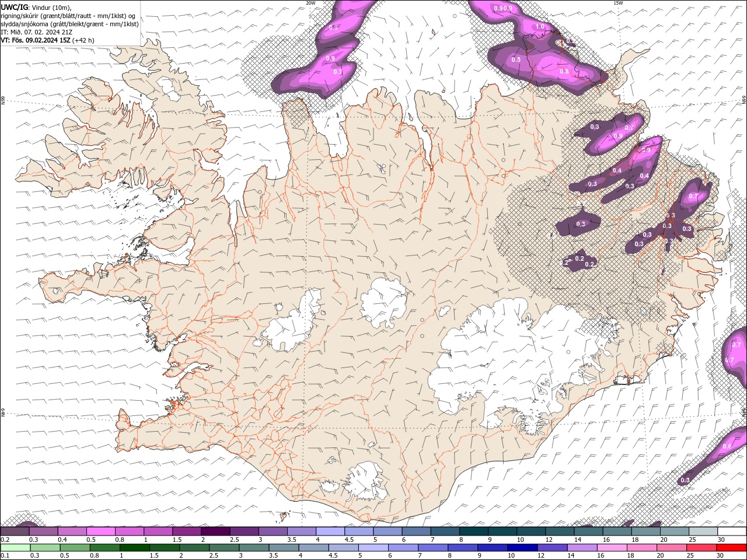Pick the deep blue 10 rain scale swatch
The width and height of the screenshot is (747, 560).
(522, 548)
